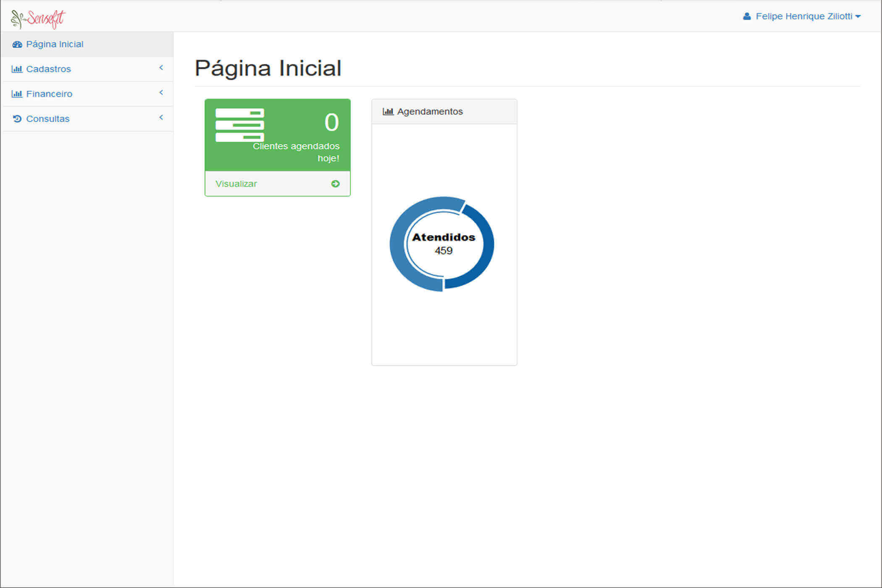Click the user profile icon
Viewport: 882px width, 588px height.
[747, 16]
